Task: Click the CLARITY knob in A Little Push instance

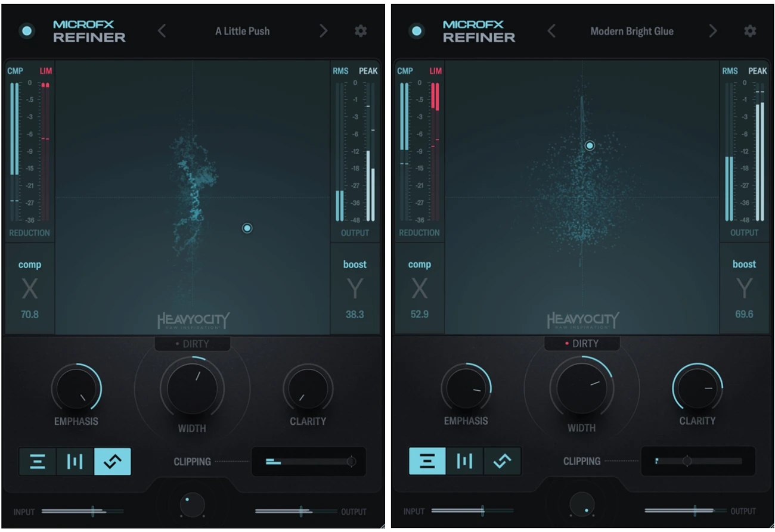Action: [308, 389]
